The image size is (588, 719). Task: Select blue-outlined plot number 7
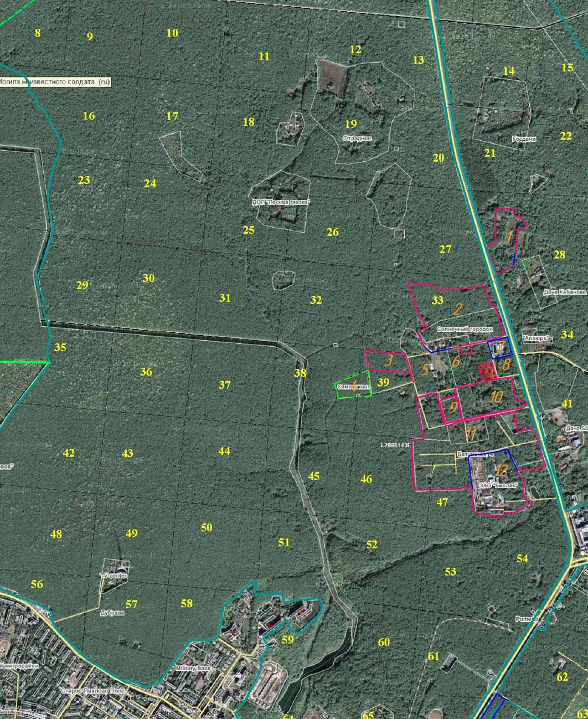point(498,348)
